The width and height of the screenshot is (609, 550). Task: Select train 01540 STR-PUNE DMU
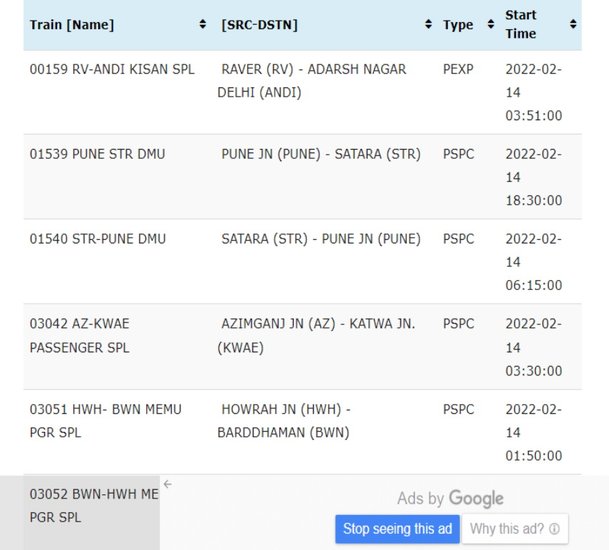click(x=97, y=238)
